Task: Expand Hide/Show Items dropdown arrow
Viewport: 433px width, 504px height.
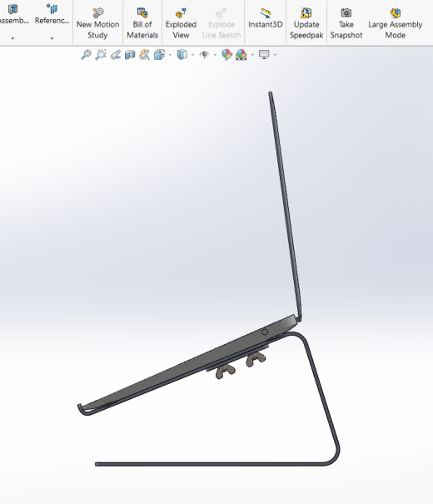Action: point(215,55)
